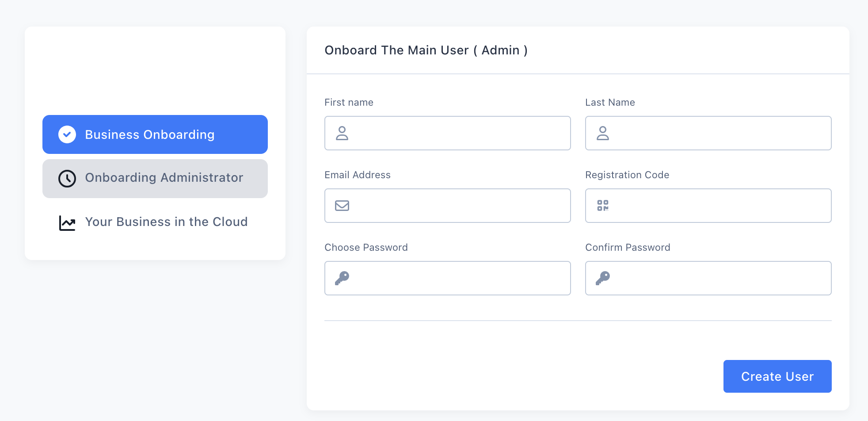Click the key icon in Choose Password field
868x421 pixels.
[x=342, y=278]
